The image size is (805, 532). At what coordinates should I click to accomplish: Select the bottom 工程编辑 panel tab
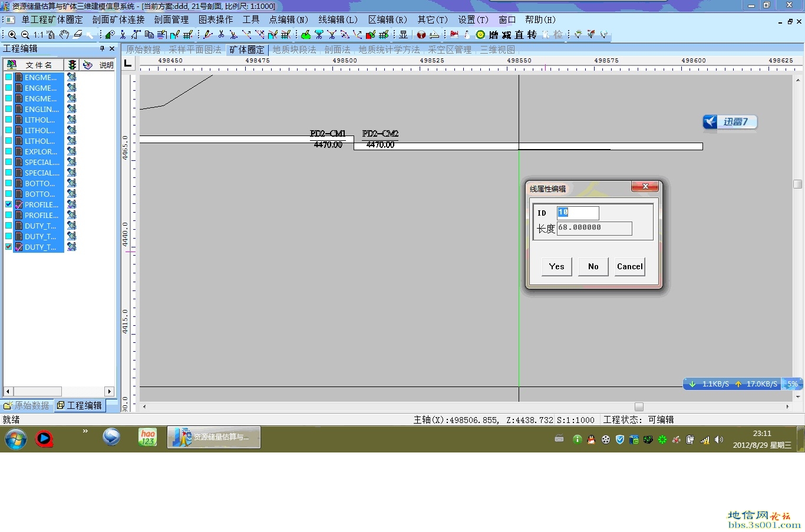[x=80, y=405]
